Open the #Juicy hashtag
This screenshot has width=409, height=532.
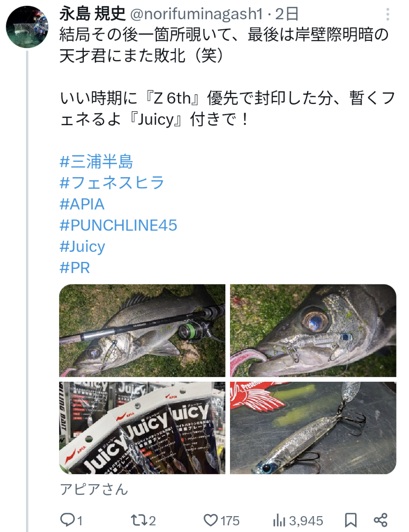[82, 247]
